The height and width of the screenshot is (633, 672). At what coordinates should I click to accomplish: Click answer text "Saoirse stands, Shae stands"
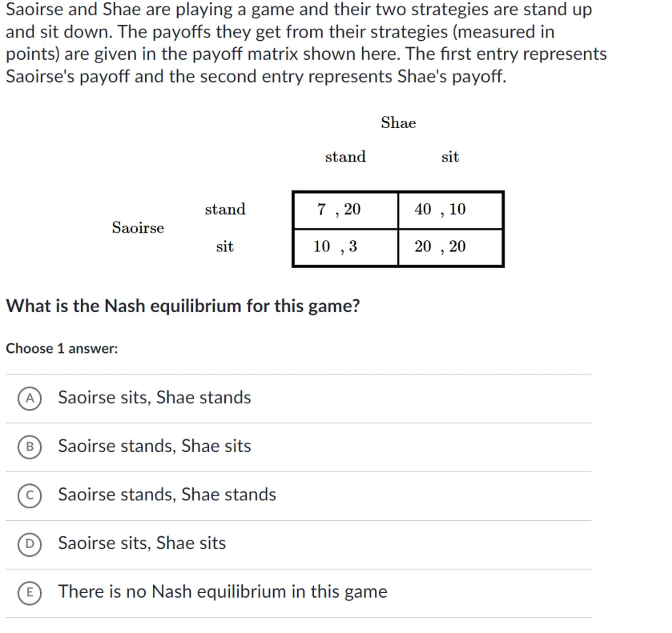click(x=167, y=495)
